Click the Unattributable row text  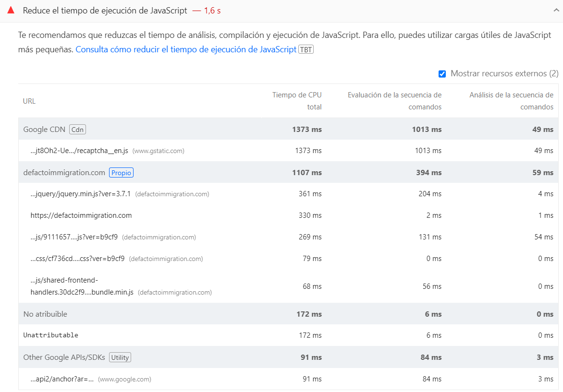click(50, 335)
